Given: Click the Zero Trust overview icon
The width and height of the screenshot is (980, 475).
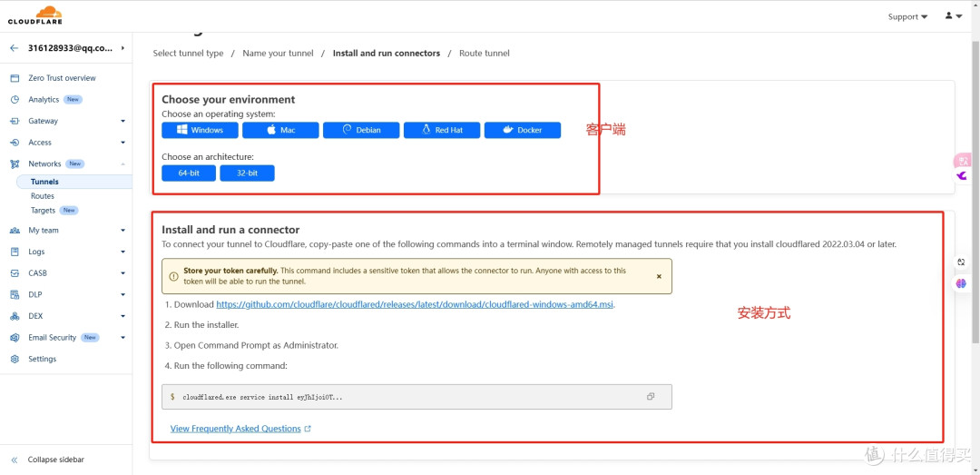Looking at the screenshot, I should click(15, 78).
